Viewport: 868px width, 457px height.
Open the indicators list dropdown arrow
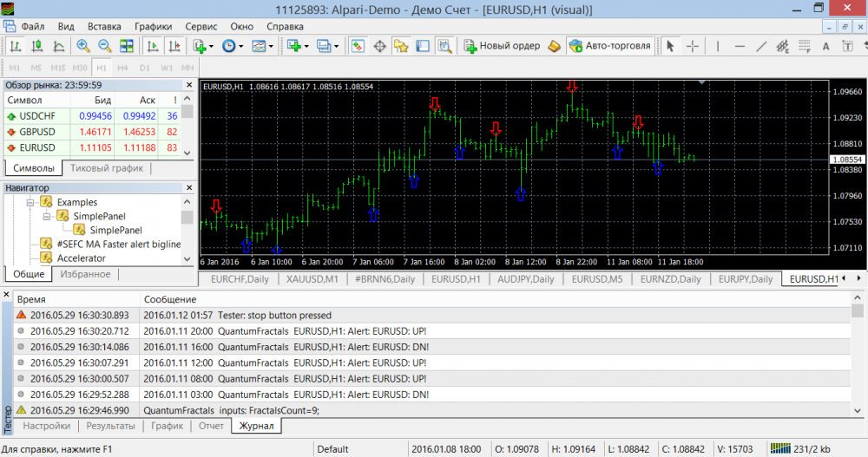coord(211,46)
